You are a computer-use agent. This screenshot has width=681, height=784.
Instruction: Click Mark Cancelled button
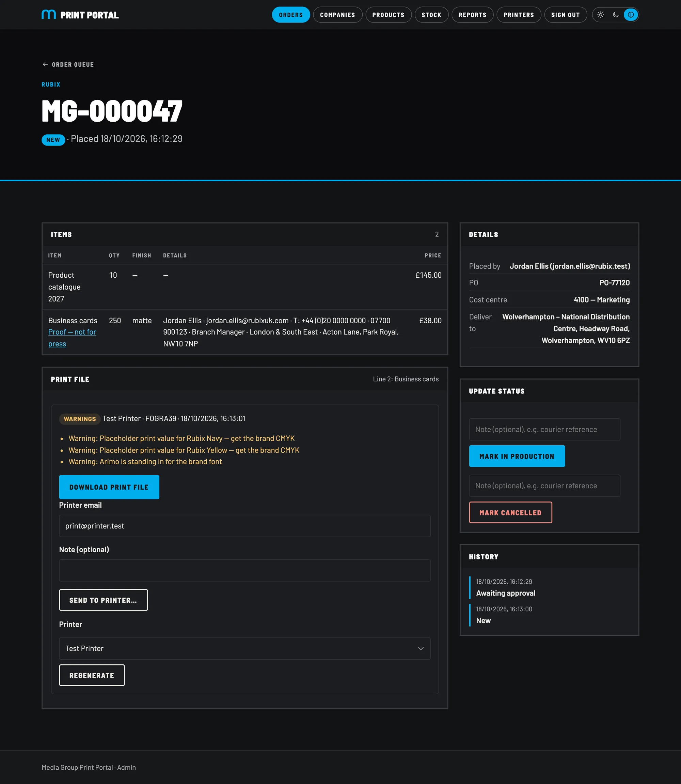(510, 512)
